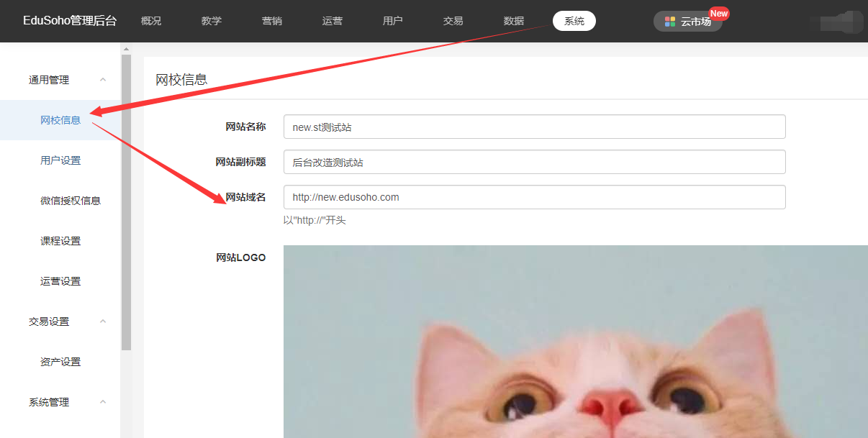Click the 网站域名 field label
The image size is (868, 438).
coord(245,197)
